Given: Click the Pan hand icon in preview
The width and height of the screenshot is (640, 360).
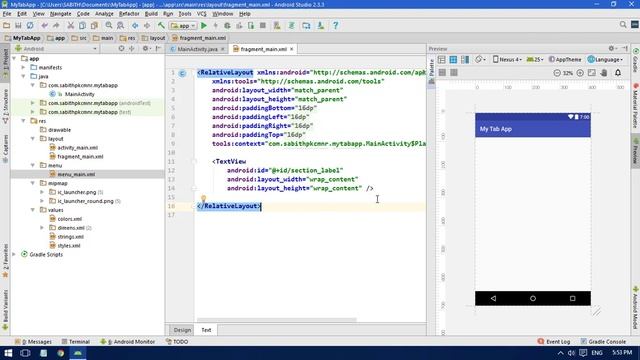Looking at the screenshot, I should (604, 73).
